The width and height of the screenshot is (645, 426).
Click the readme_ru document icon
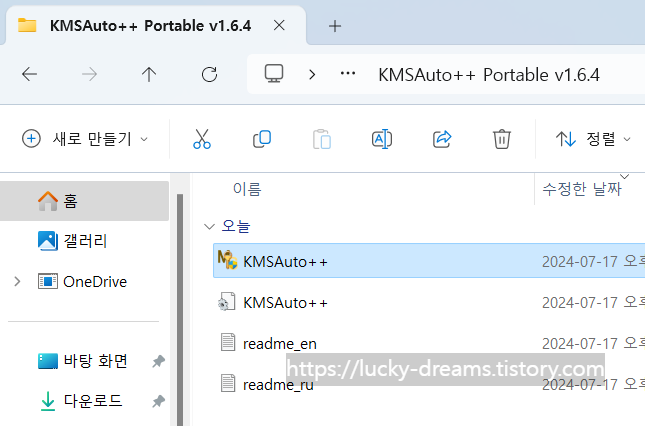(228, 383)
